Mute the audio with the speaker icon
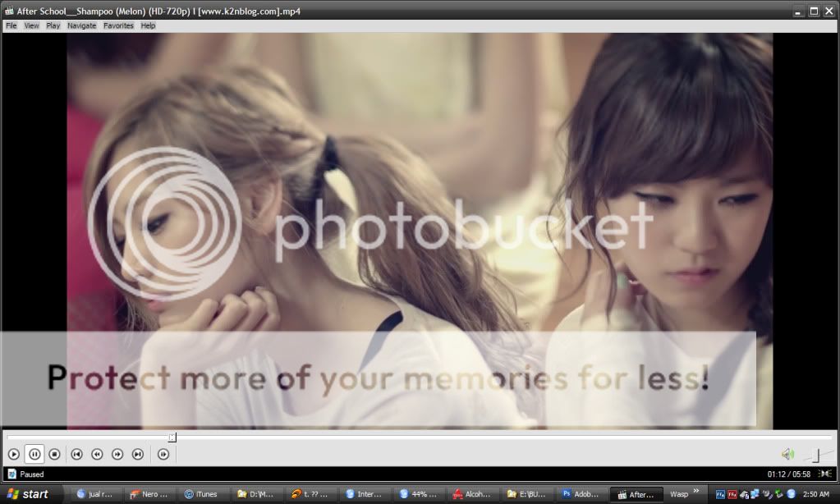Viewport: 840px width, 504px height. coord(787,454)
